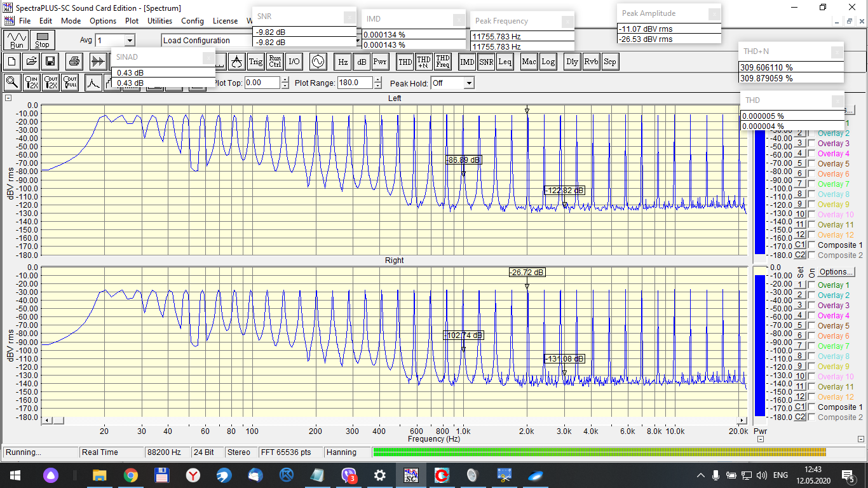Click the Stop button
This screenshot has width=868, height=488.
(x=42, y=41)
